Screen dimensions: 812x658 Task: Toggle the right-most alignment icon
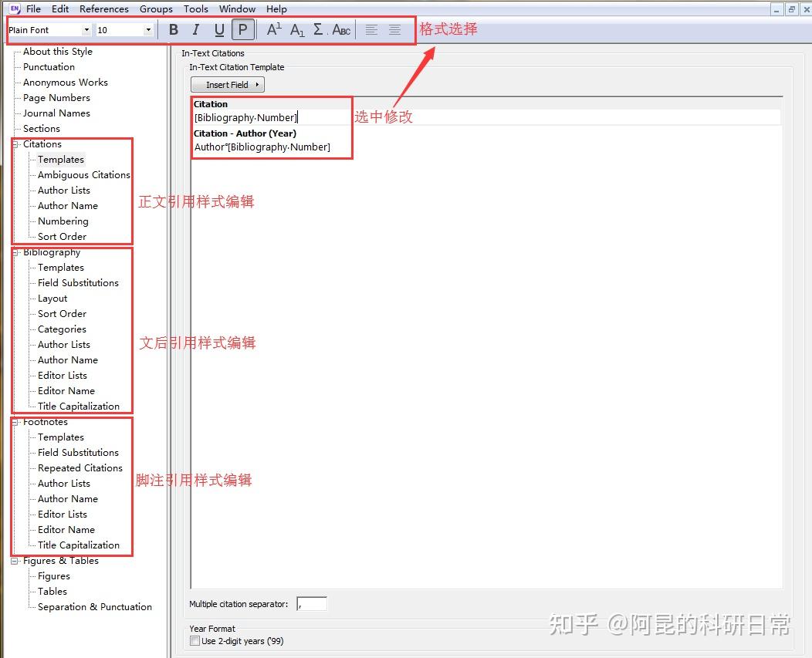pos(394,30)
